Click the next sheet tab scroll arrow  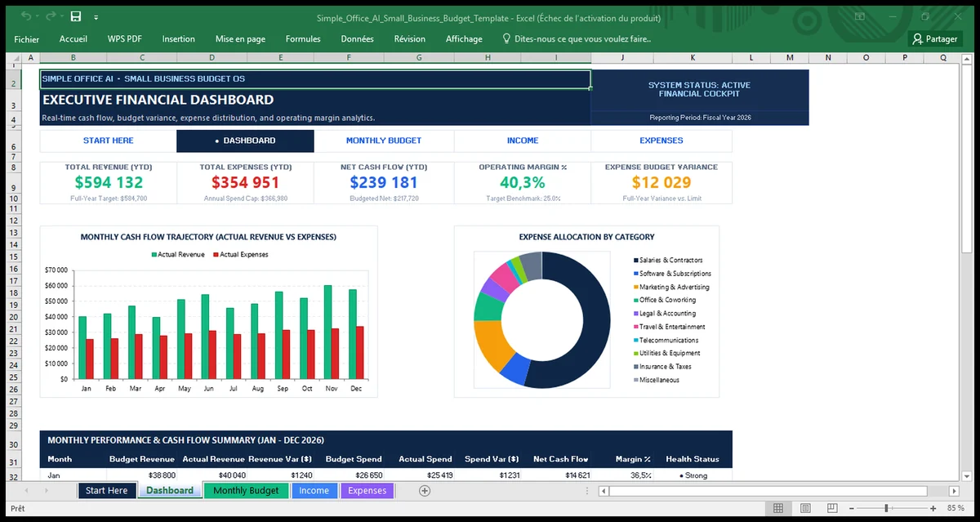pos(47,491)
